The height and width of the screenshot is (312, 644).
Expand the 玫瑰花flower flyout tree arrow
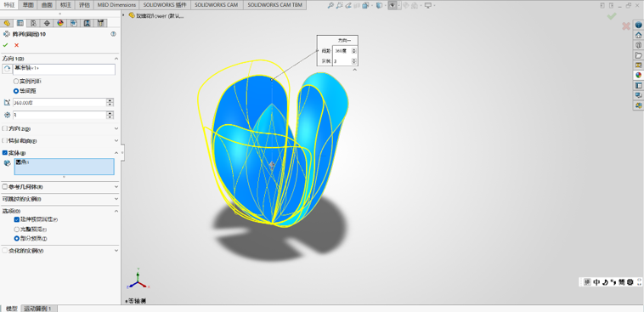(124, 15)
